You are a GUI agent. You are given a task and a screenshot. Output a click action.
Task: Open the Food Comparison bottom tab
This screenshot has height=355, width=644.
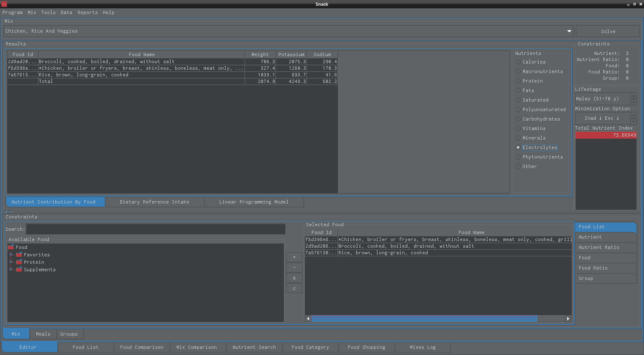pyautogui.click(x=142, y=347)
